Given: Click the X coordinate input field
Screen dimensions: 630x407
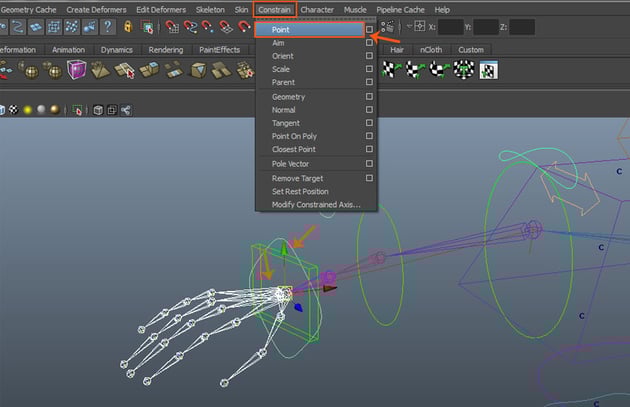Looking at the screenshot, I should click(x=451, y=27).
